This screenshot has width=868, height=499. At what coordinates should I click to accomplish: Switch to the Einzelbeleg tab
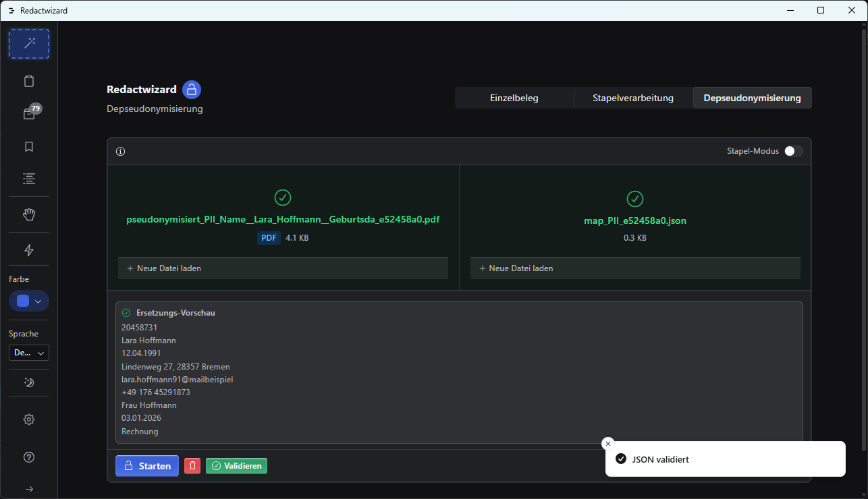514,98
